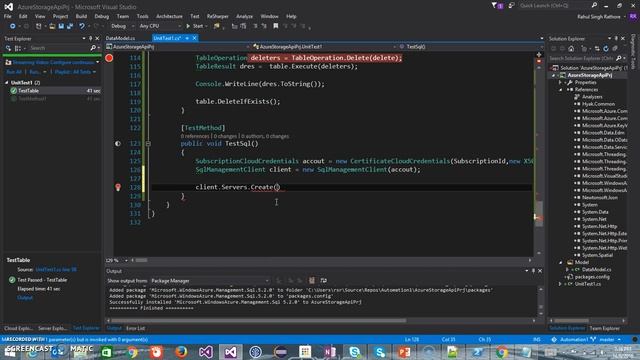
Task: Switch to the DataModel.cs tab
Action: 120,38
